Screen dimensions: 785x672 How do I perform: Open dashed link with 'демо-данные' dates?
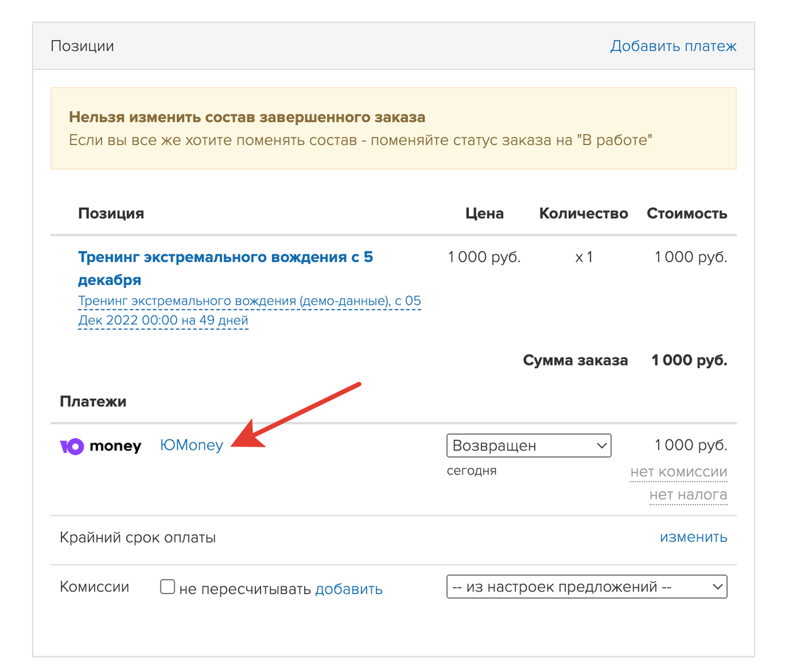point(249,311)
